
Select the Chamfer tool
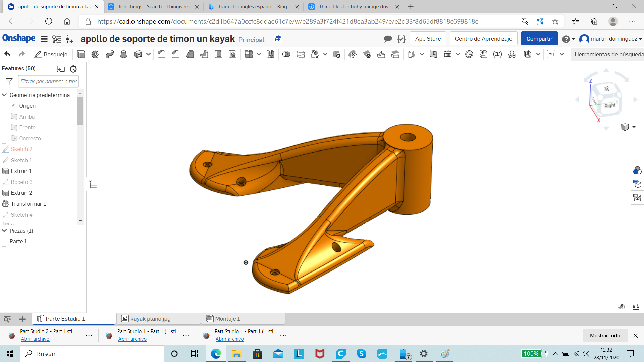click(x=176, y=54)
